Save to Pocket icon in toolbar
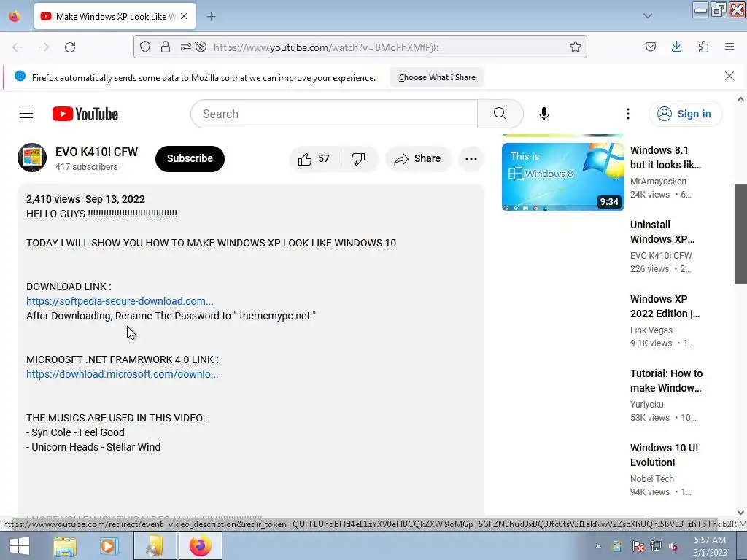This screenshot has height=560, width=747. coord(650,47)
